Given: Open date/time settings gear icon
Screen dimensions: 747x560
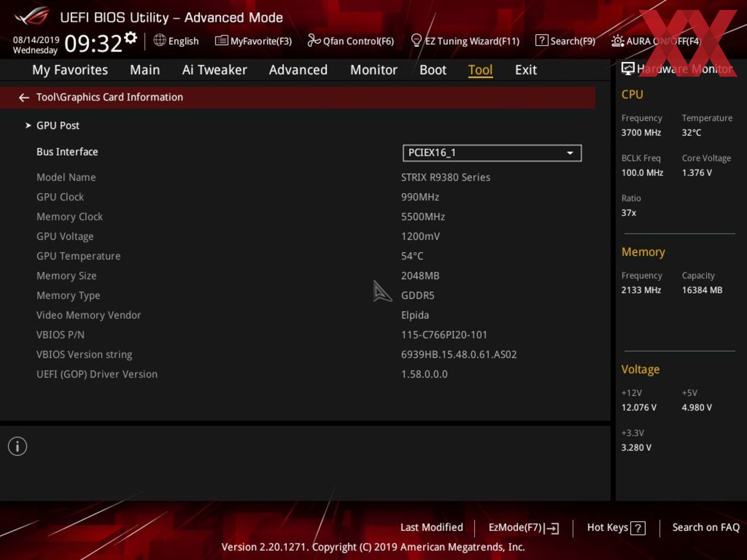Looking at the screenshot, I should [x=131, y=37].
